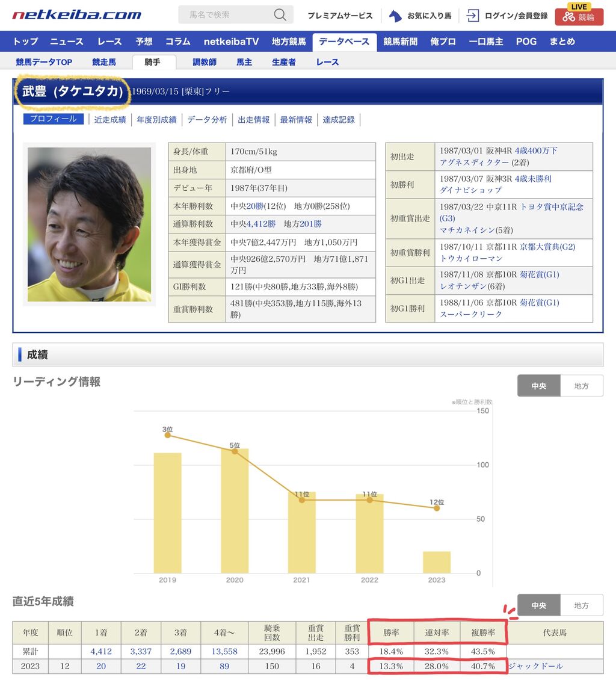The image size is (616, 680).
Task: Open アグネスディクター horse link
Action: [474, 162]
